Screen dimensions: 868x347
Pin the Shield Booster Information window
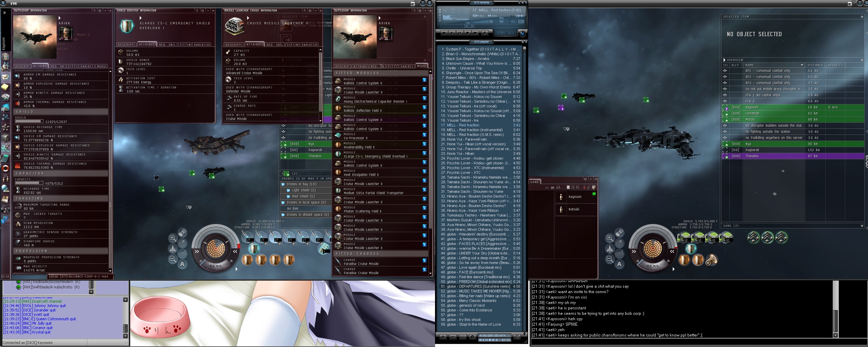click(x=202, y=11)
